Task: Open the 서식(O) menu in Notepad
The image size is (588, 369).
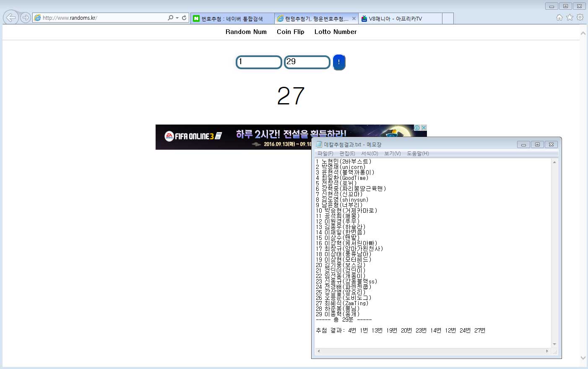Action: (369, 153)
